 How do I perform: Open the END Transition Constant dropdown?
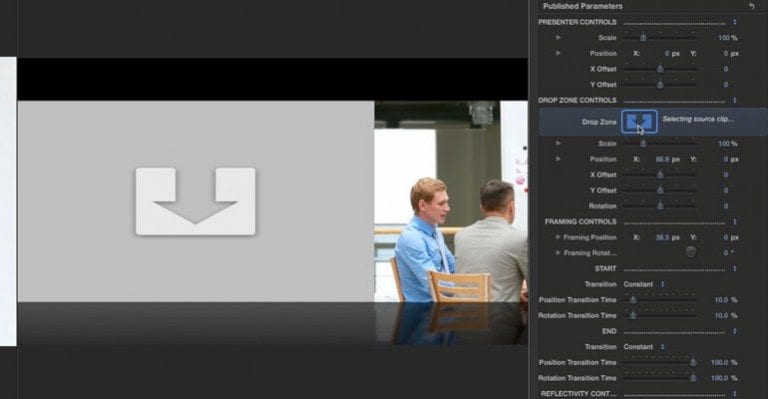(644, 347)
